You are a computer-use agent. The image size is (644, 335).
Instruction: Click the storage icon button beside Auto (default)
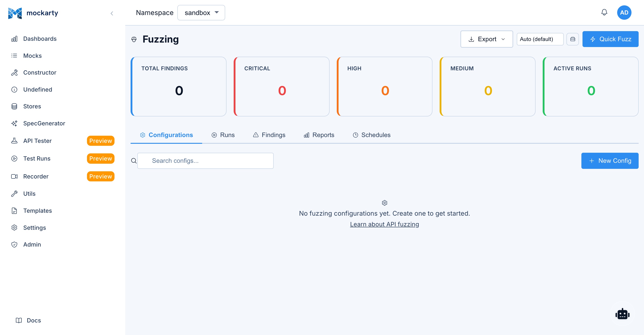[x=572, y=39]
